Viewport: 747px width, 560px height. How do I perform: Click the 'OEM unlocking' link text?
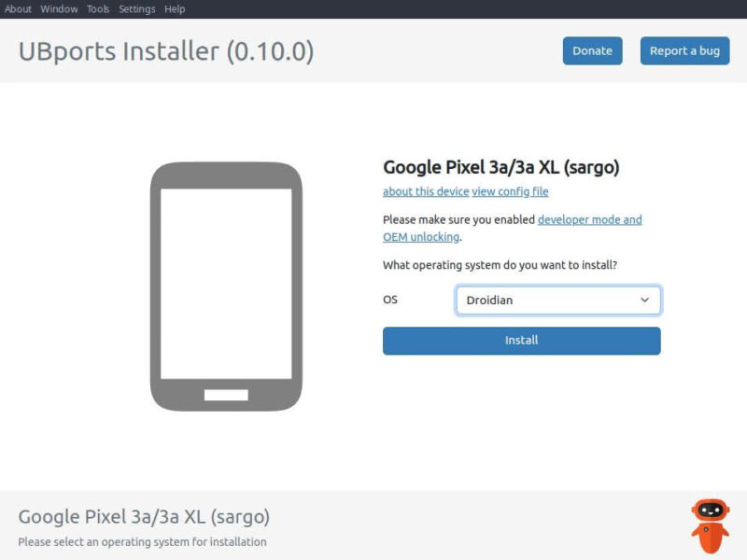pos(420,237)
